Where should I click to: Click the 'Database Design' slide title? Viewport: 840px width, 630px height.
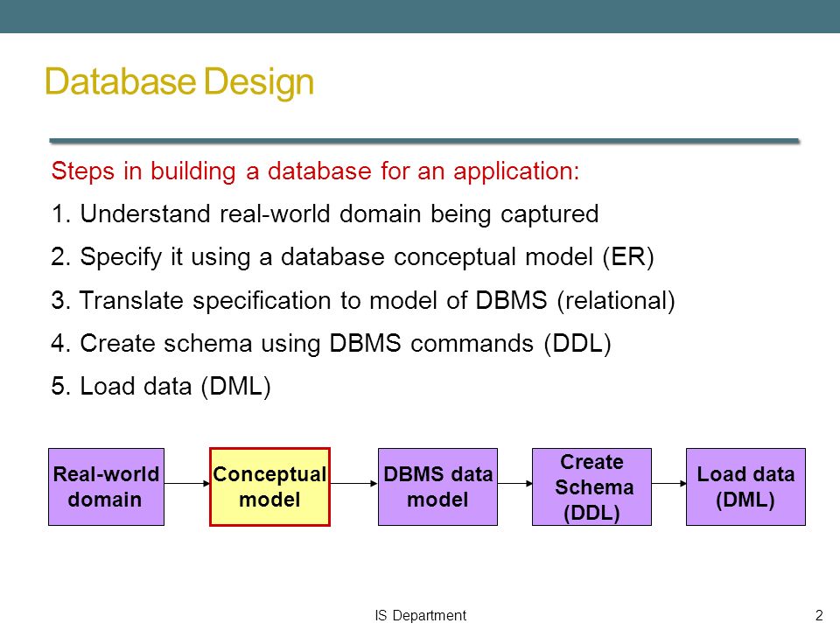[178, 82]
